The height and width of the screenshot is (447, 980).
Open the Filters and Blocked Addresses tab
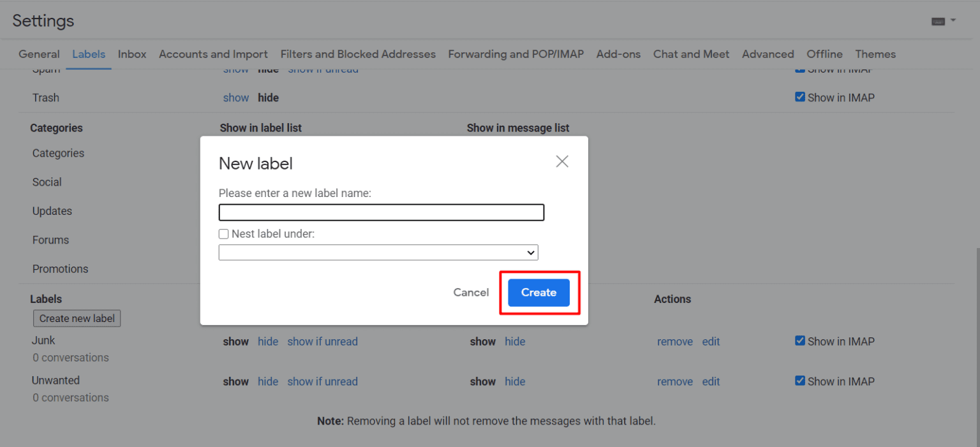point(358,54)
